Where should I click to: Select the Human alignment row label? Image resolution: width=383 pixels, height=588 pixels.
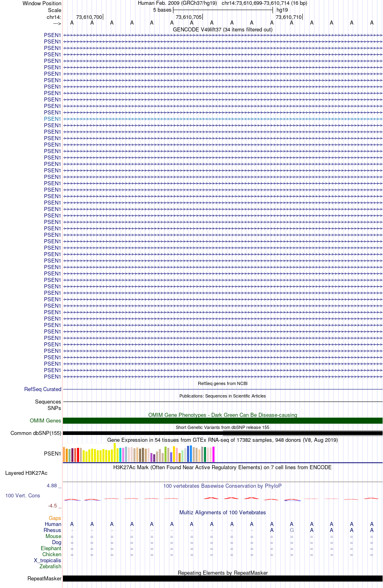click(x=53, y=524)
